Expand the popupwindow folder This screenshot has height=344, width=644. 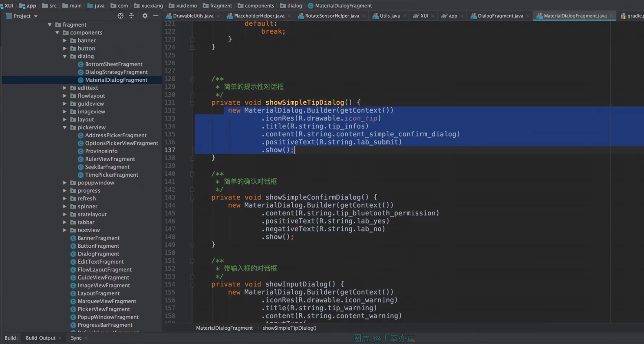click(65, 183)
